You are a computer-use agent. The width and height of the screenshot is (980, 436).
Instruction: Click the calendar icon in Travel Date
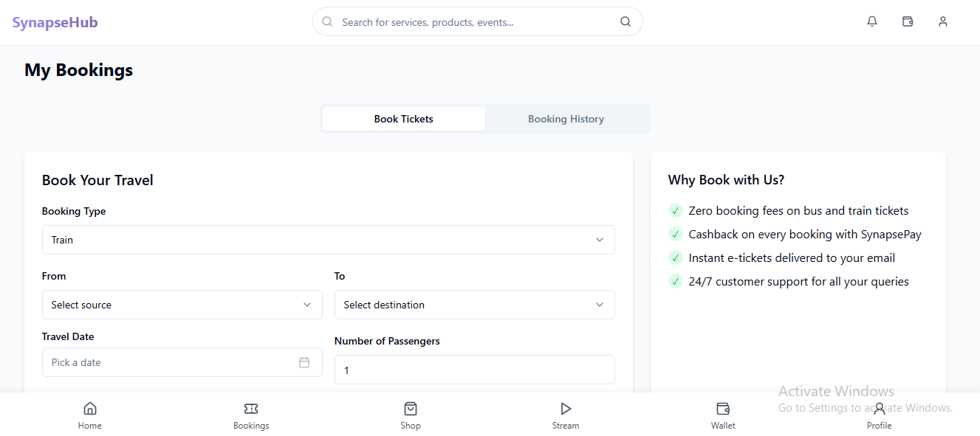pyautogui.click(x=304, y=362)
